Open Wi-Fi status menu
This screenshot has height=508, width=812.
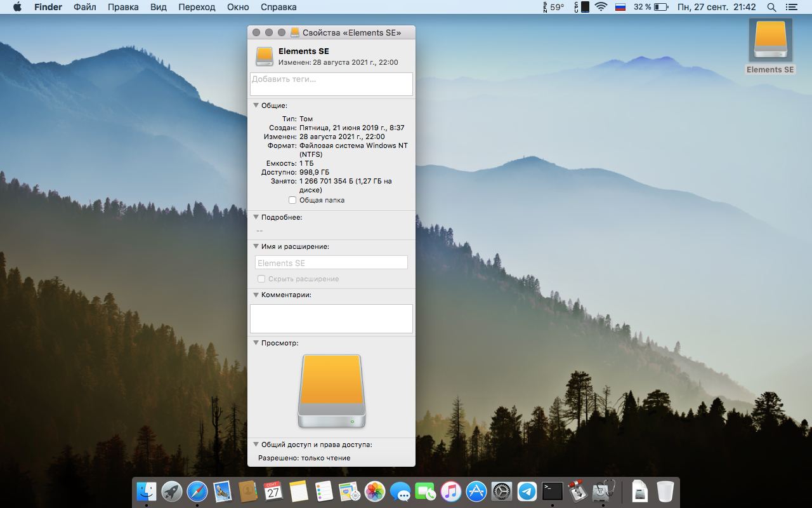pyautogui.click(x=601, y=7)
